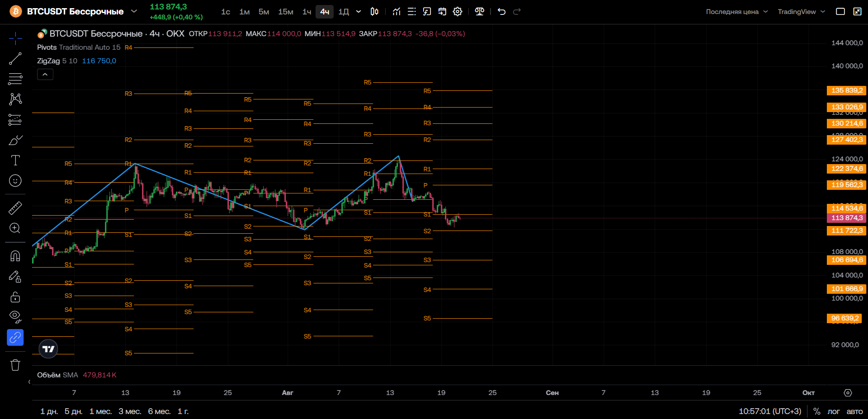Activate the zoom in tool
Viewport: 868px width, 419px height.
15,228
